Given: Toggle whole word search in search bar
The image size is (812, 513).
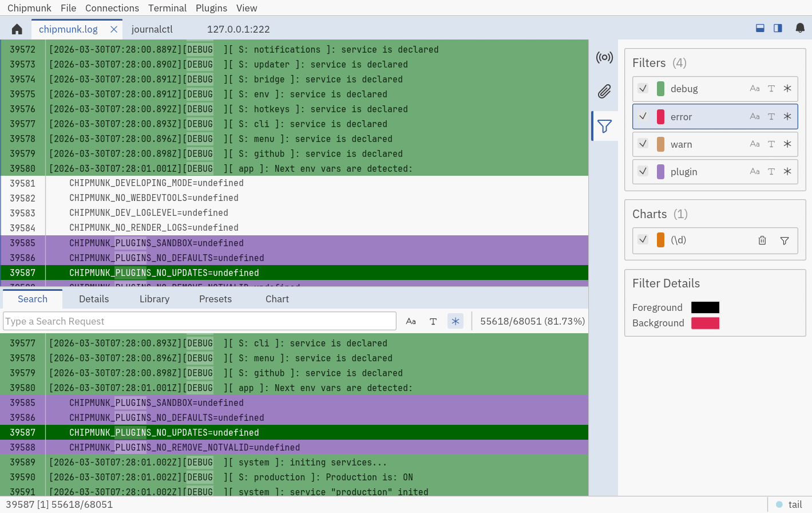Looking at the screenshot, I should [x=433, y=321].
